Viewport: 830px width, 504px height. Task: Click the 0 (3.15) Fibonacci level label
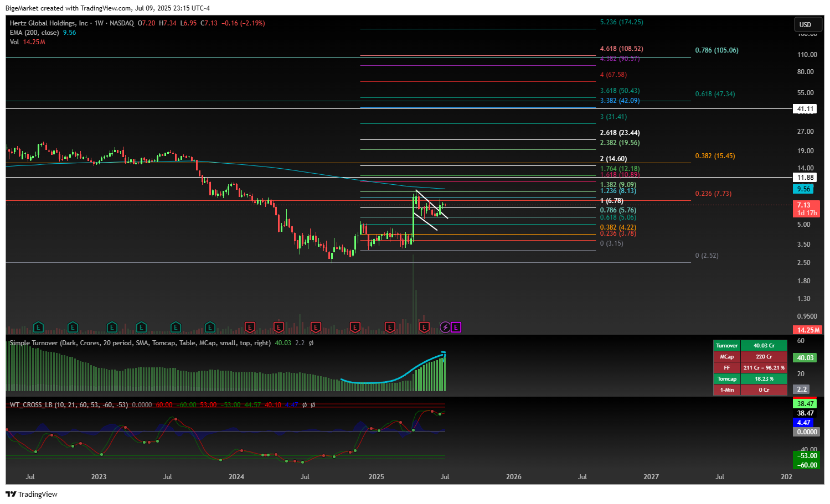click(612, 243)
